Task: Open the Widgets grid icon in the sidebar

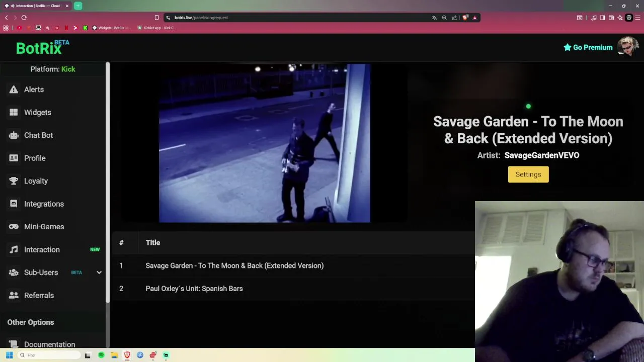Action: coord(14,112)
